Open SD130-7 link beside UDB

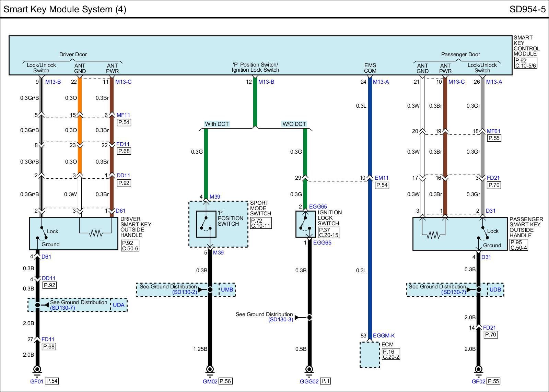pyautogui.click(x=454, y=292)
